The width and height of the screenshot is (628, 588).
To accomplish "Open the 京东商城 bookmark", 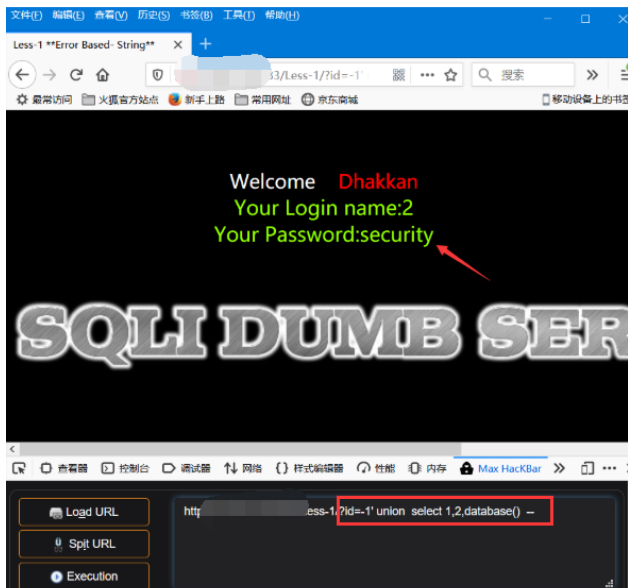I will (x=329, y=99).
